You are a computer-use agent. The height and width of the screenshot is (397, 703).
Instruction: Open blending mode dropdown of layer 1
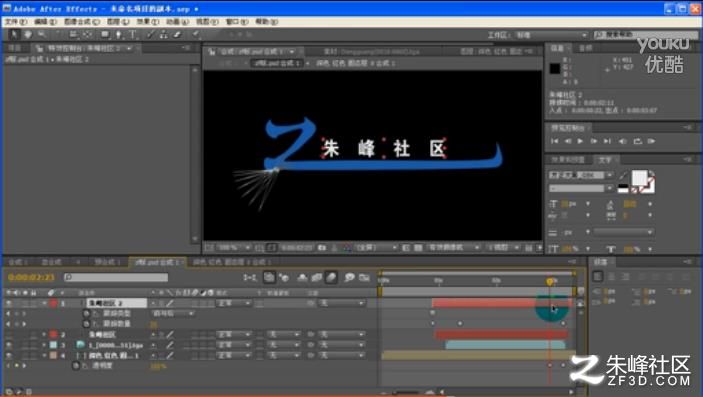[234, 303]
